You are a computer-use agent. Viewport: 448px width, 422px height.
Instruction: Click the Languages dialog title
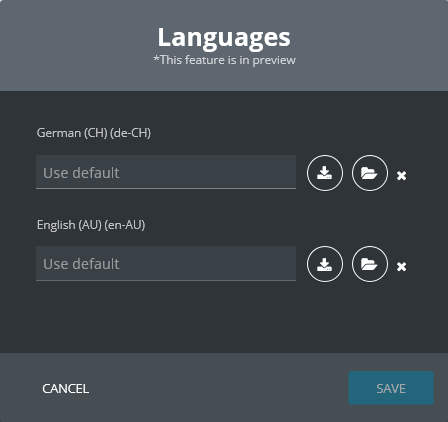224,37
